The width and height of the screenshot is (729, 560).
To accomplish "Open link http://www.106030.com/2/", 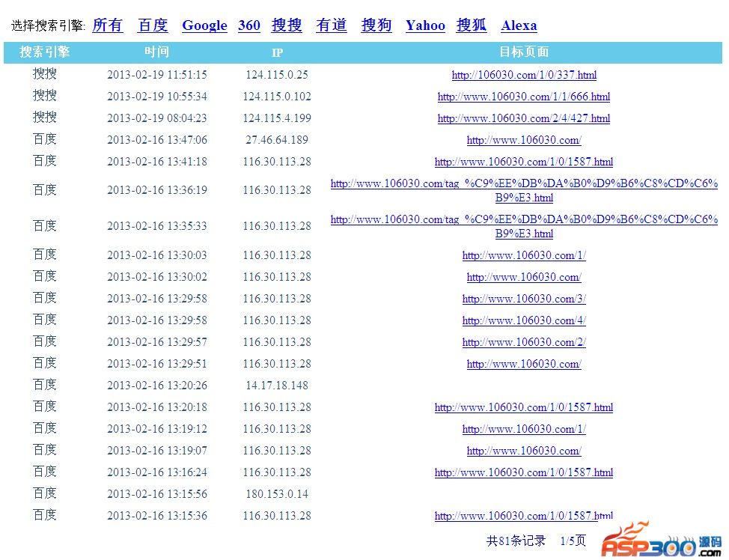I will (x=524, y=342).
